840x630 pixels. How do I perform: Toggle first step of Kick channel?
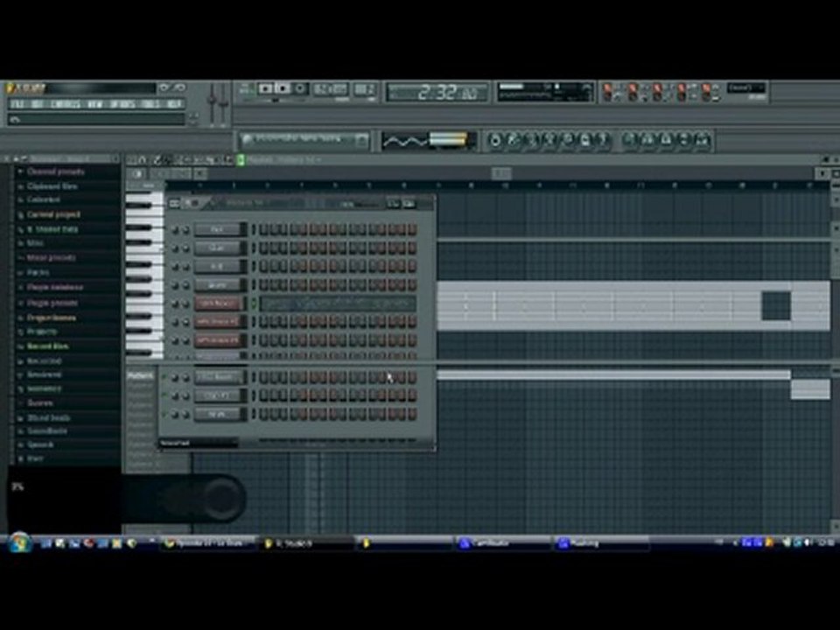(264, 230)
